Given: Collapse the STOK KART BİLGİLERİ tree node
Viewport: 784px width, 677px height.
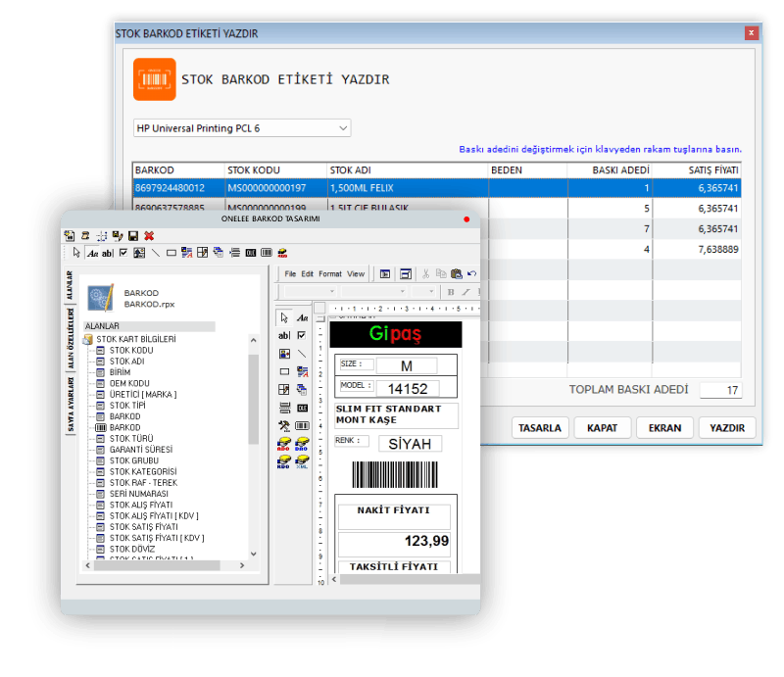Looking at the screenshot, I should coord(88,339).
